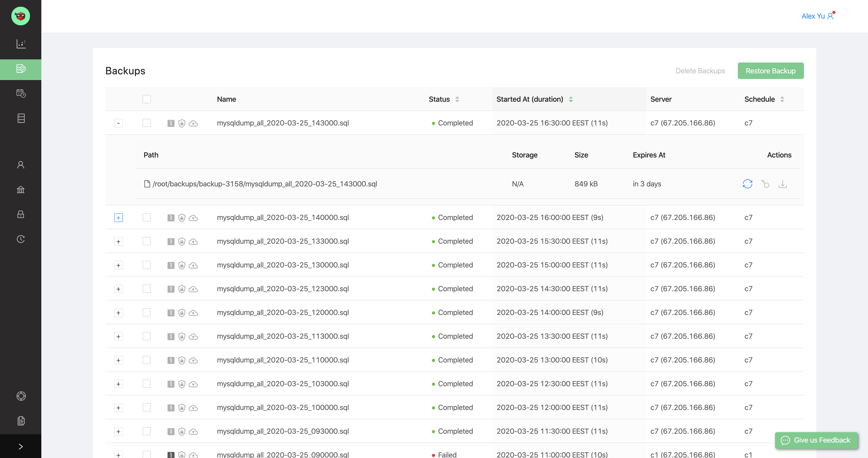Viewport: 868px width, 458px height.
Task: Check the box for mysqldump_all_2020-03-25_143000.sql
Action: [x=146, y=123]
